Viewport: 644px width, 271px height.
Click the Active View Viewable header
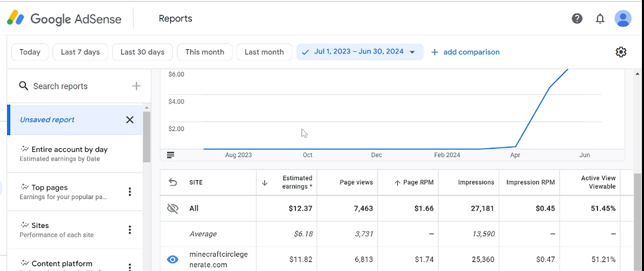[598, 182]
